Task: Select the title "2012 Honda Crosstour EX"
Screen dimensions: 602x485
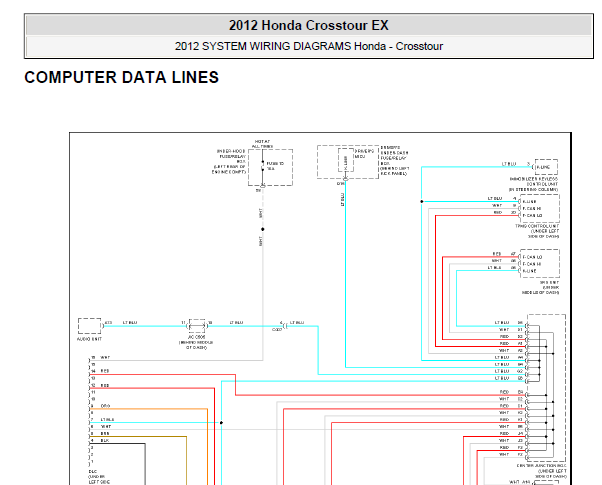Action: pyautogui.click(x=309, y=25)
